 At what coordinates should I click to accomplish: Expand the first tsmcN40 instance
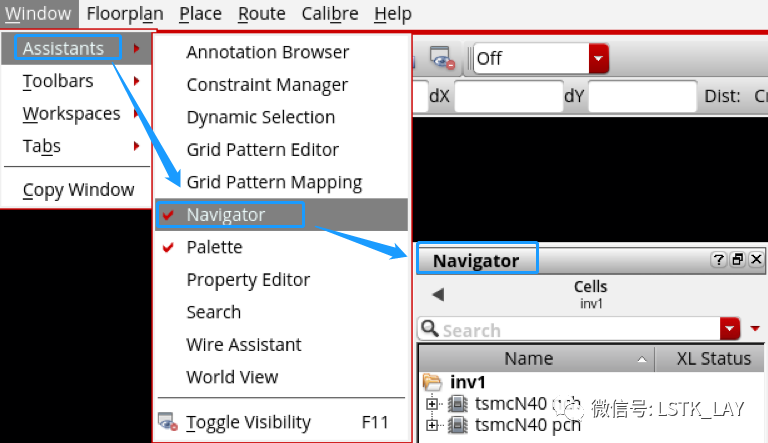pyautogui.click(x=432, y=404)
